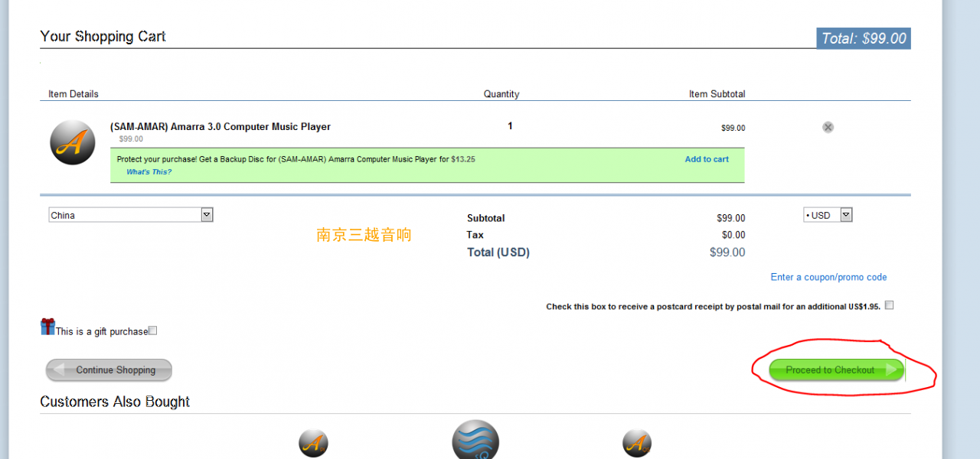Click the "Total: $99.00" badge at top
Viewport: 980px width, 459px height.
(864, 38)
